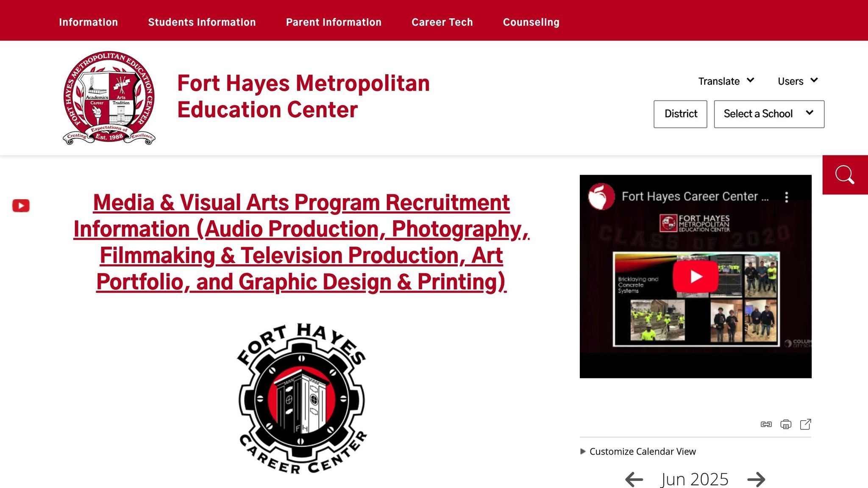Go to previous month arrow
Image resolution: width=868 pixels, height=488 pixels.
[634, 480]
